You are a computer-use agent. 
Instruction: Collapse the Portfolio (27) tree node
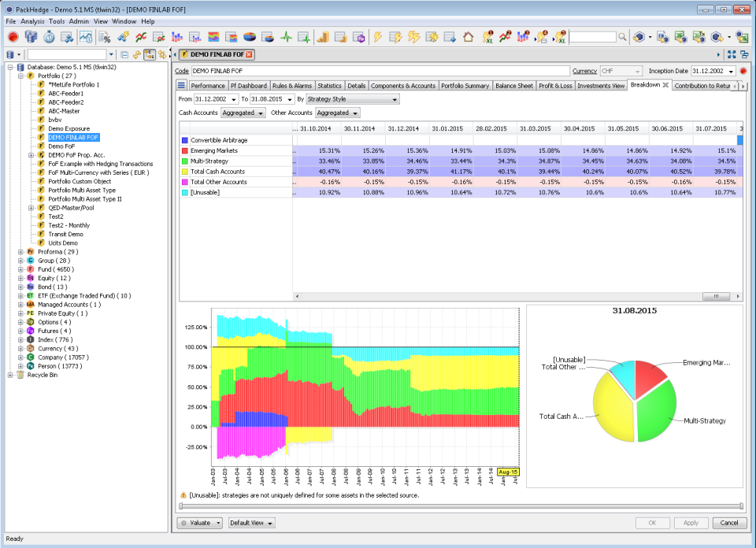(20, 76)
